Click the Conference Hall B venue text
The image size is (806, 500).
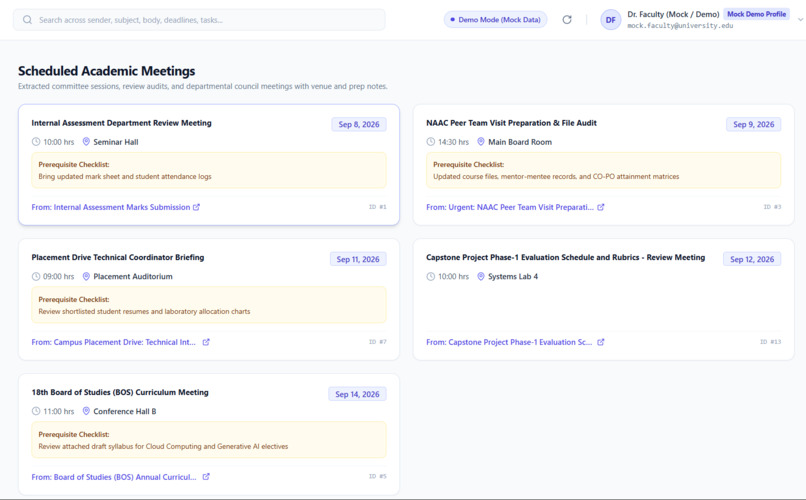pos(124,411)
